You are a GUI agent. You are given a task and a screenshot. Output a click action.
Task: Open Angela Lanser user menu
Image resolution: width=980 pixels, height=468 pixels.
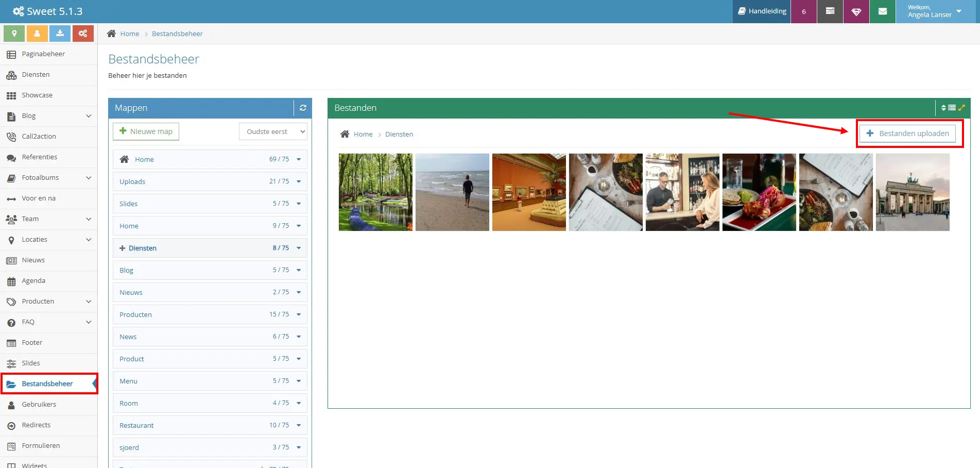click(935, 11)
